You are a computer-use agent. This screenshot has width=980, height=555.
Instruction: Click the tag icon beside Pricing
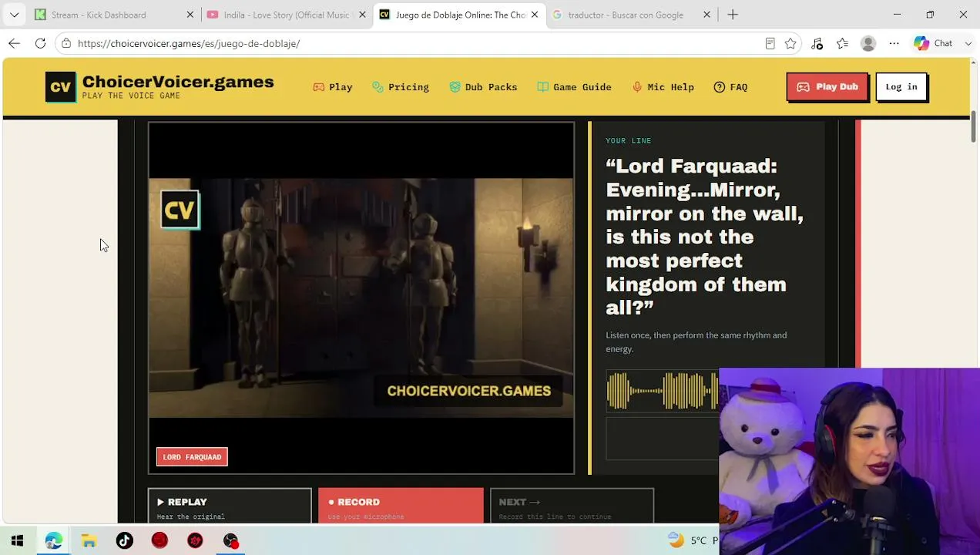pos(378,87)
